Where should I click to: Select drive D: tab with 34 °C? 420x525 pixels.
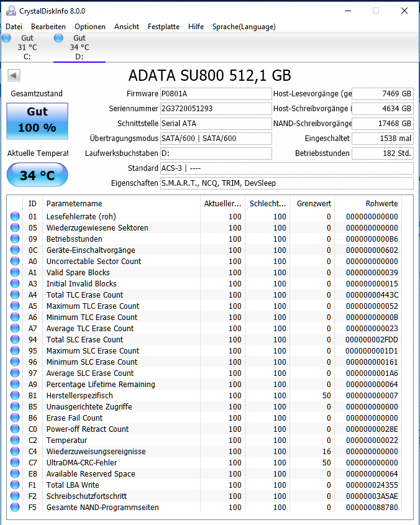click(80, 47)
